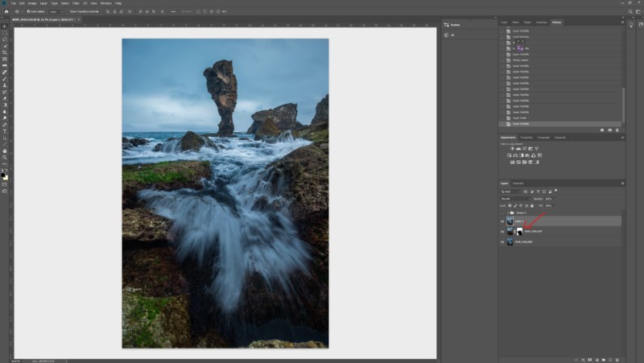Open the search icon at top right

[x=630, y=11]
